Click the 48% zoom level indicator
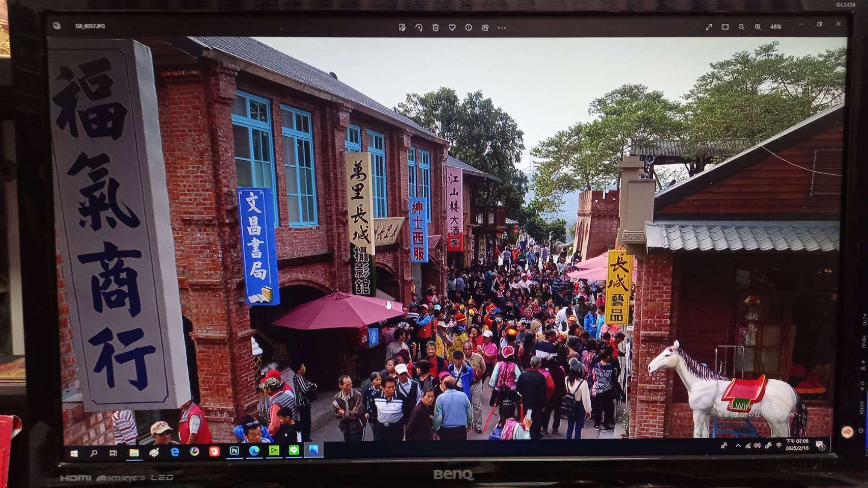Screen dimensions: 868x488 pyautogui.click(x=775, y=27)
